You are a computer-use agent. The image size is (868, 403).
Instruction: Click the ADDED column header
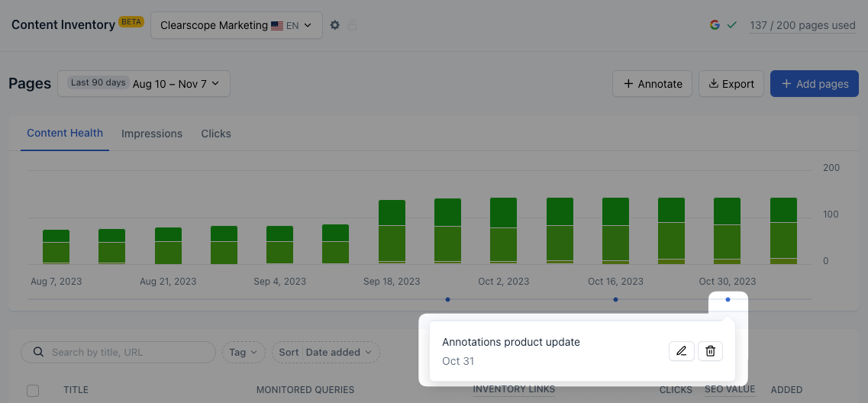tap(786, 390)
